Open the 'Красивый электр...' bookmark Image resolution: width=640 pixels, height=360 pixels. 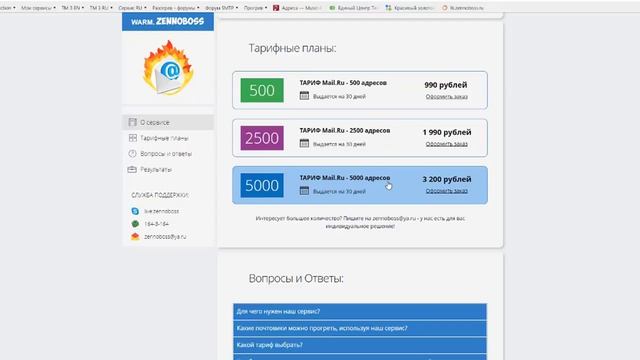pos(410,8)
